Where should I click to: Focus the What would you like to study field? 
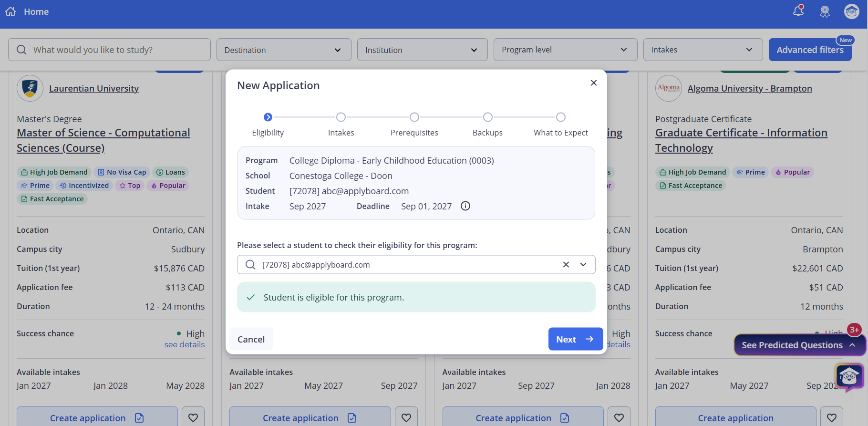pos(109,50)
